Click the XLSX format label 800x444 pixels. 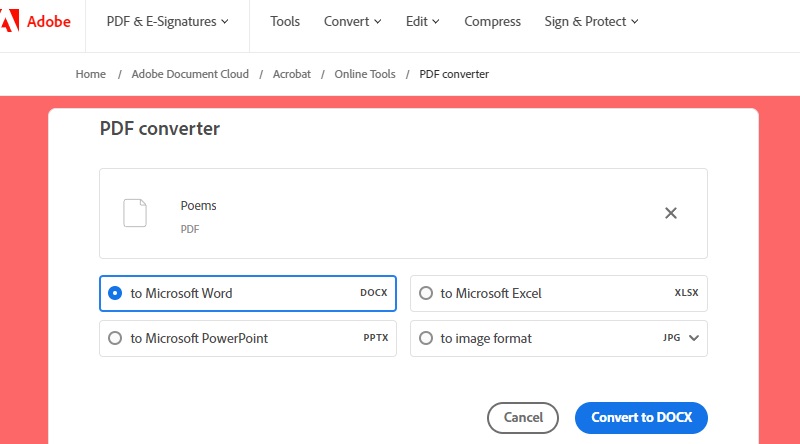click(686, 293)
